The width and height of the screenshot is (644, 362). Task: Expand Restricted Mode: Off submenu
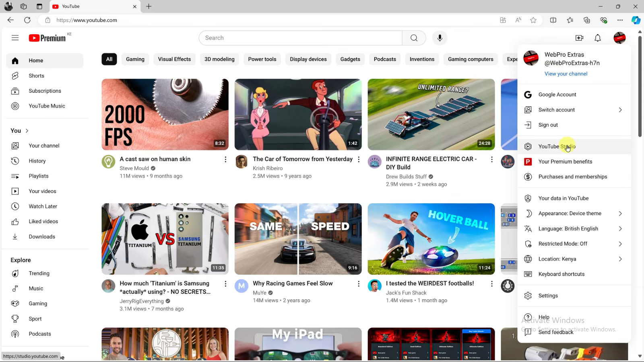coord(574,244)
